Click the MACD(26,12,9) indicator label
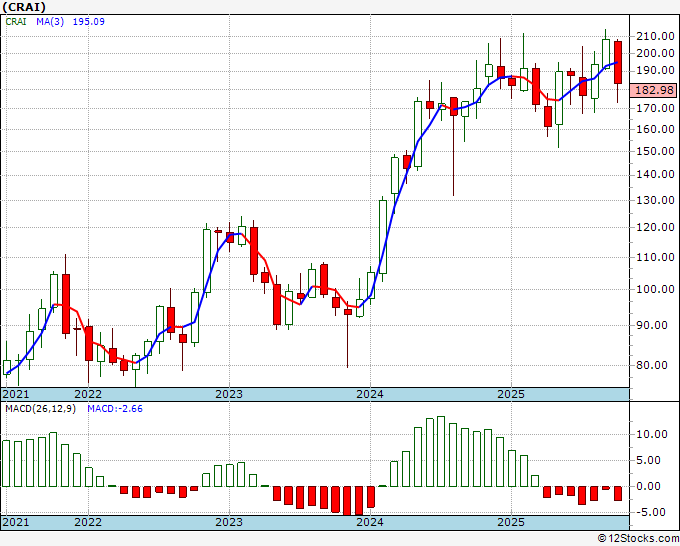 tap(40, 409)
